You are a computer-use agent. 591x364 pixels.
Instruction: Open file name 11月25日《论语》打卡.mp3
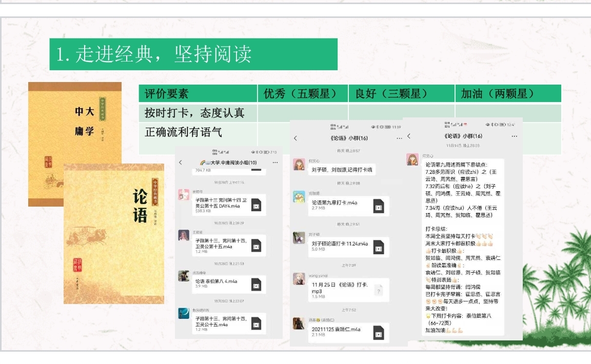coord(340,288)
